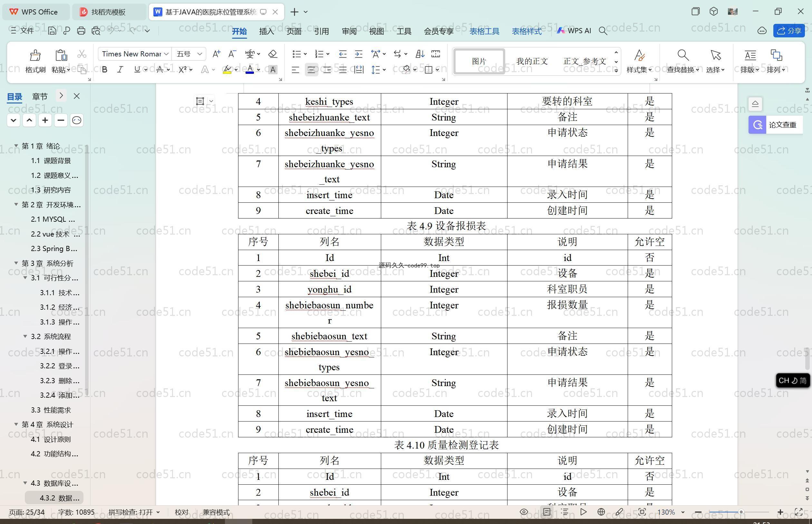
Task: Click the cloud sync icon near Share
Action: (762, 31)
